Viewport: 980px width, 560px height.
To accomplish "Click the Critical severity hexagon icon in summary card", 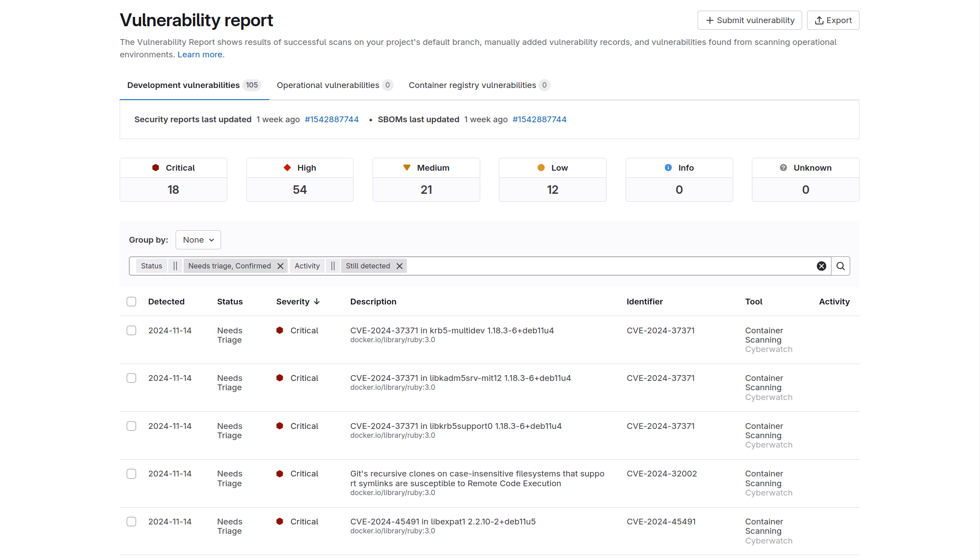I will tap(156, 168).
